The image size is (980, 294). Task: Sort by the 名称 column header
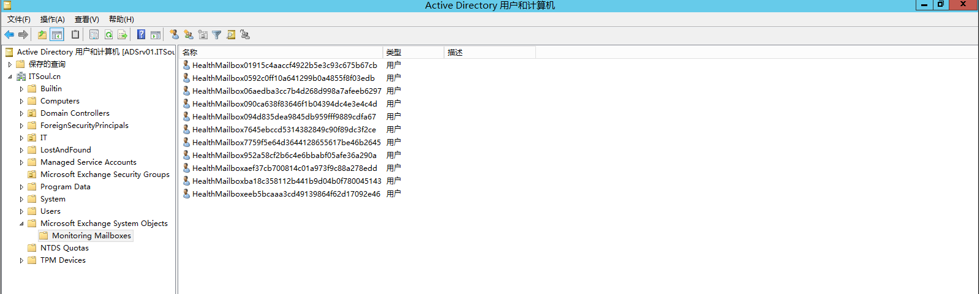(x=281, y=53)
